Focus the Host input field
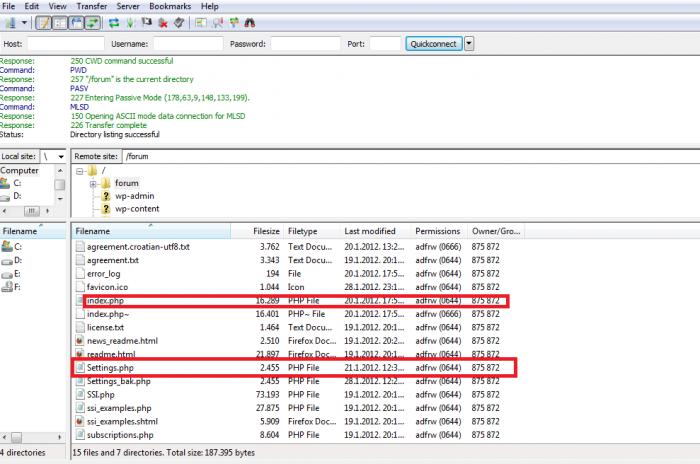700x464 pixels. coord(66,44)
